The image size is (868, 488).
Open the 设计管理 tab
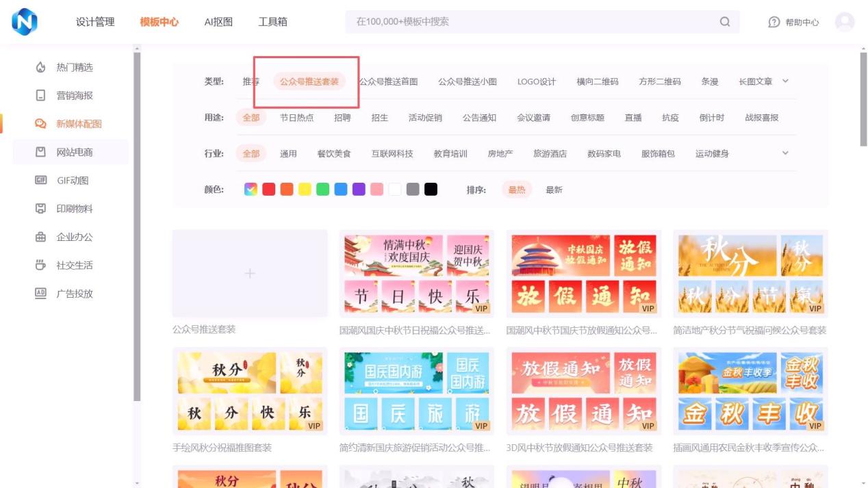tap(95, 22)
